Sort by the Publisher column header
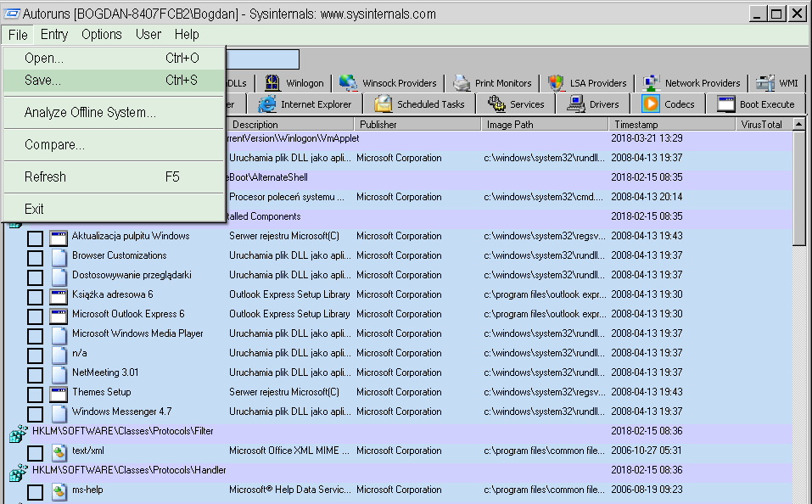The image size is (812, 504). coord(417,125)
